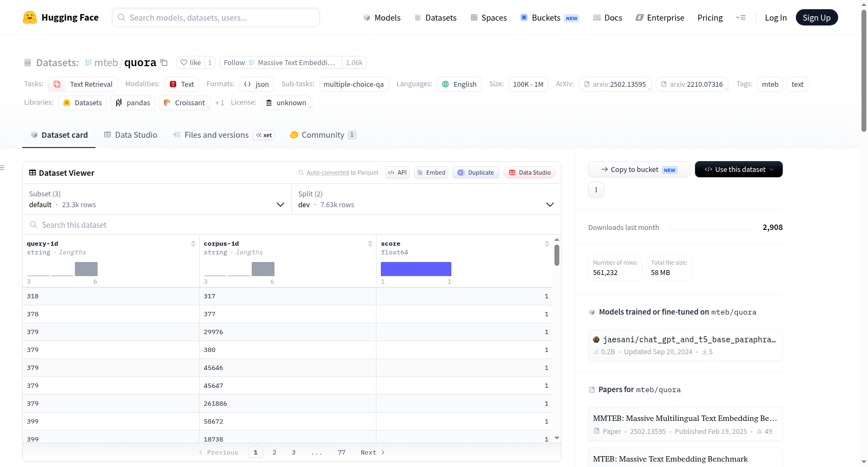Click the Embed button
Screen dimensions: 868x467
[x=431, y=172]
